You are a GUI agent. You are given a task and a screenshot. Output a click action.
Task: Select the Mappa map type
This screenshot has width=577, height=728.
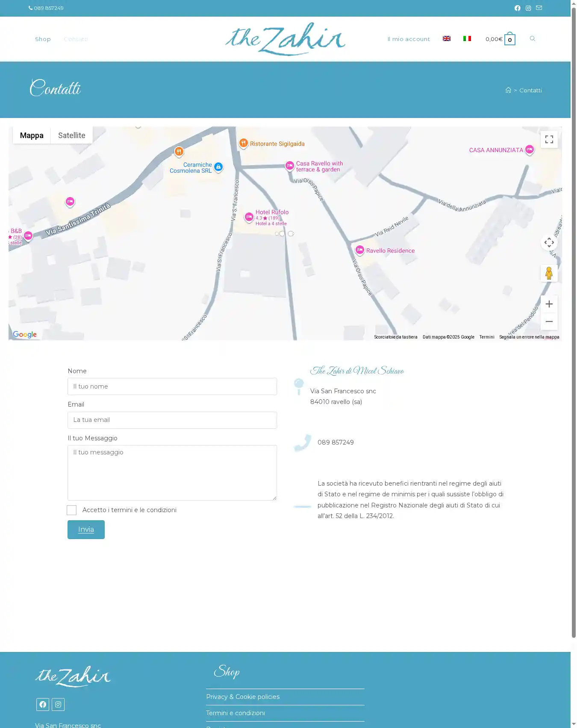pyautogui.click(x=32, y=136)
